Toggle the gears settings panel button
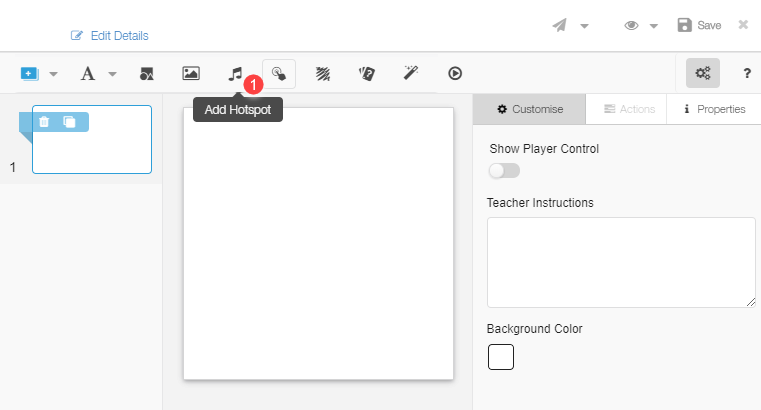 [702, 73]
